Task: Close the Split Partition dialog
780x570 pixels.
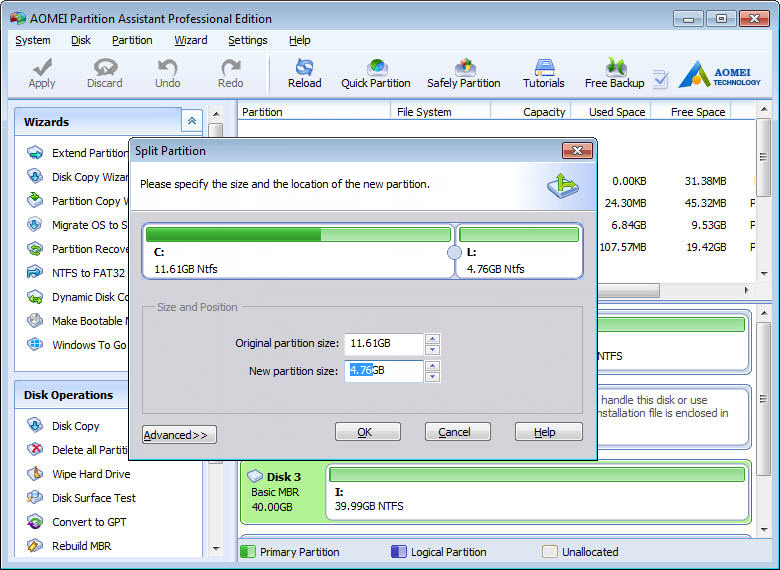Action: [x=577, y=150]
